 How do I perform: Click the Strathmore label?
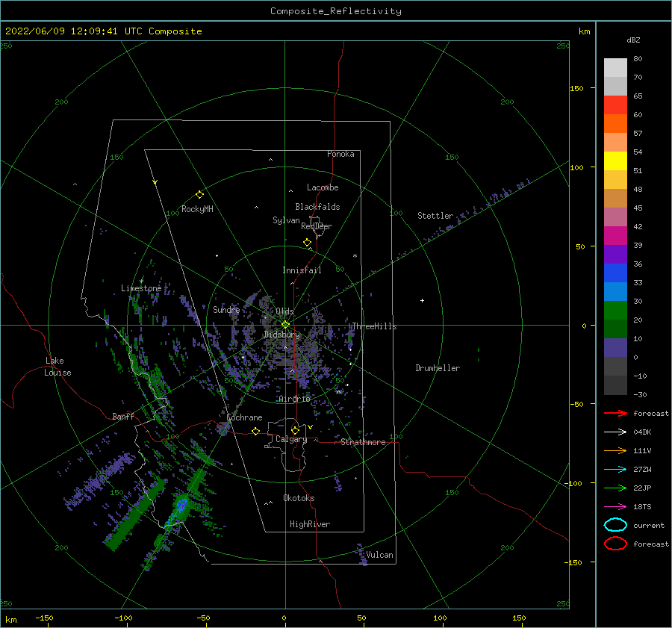[x=363, y=442]
